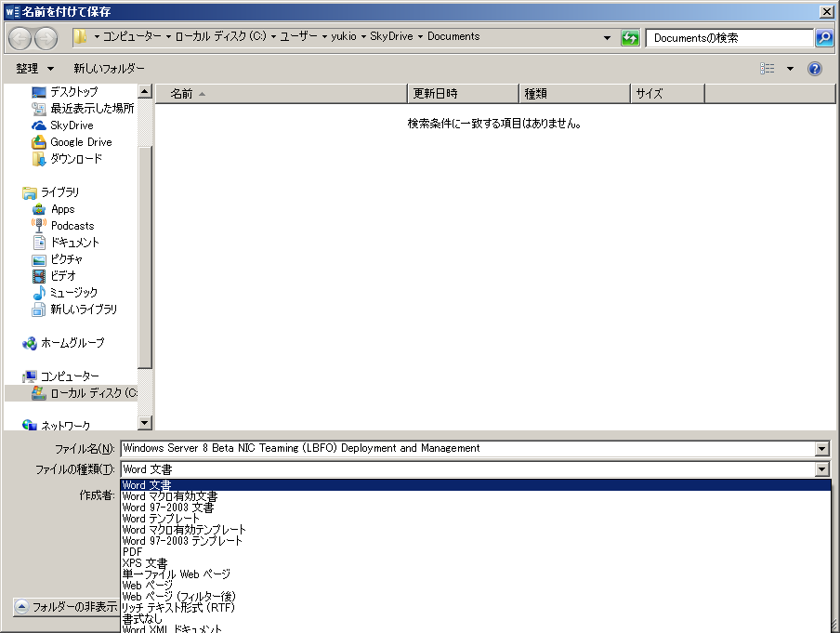The width and height of the screenshot is (840, 633).
Task: Click the navigation pane scrollbar down arrow
Action: (x=144, y=423)
